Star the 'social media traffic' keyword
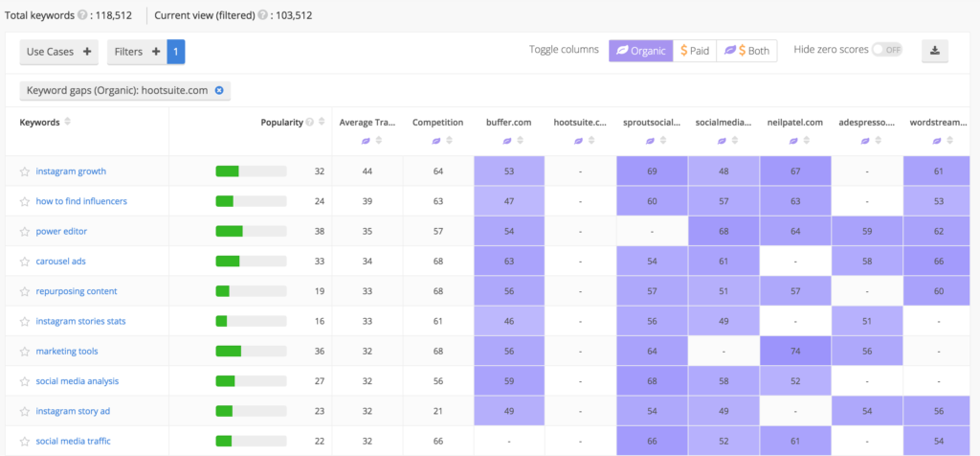Image resolution: width=980 pixels, height=456 pixels. [x=24, y=442]
